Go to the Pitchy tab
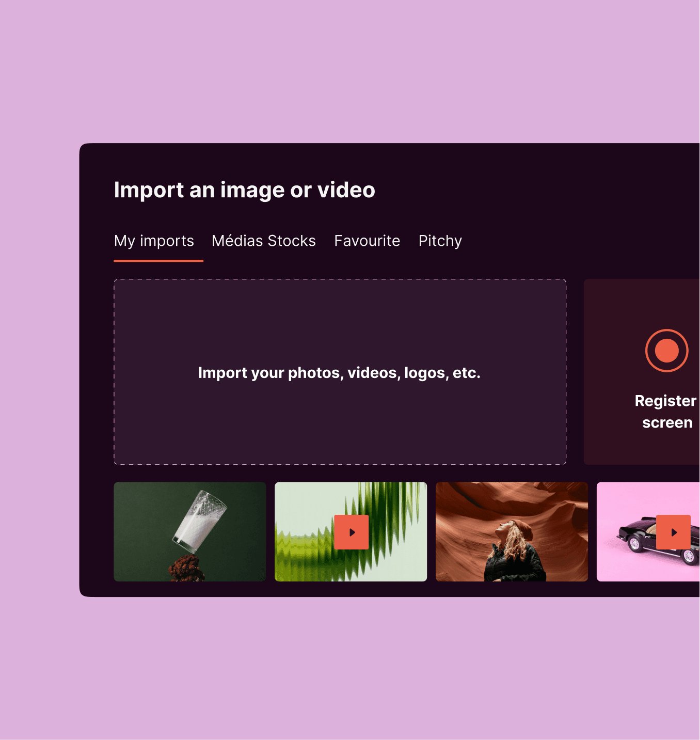700x740 pixels. pos(440,241)
